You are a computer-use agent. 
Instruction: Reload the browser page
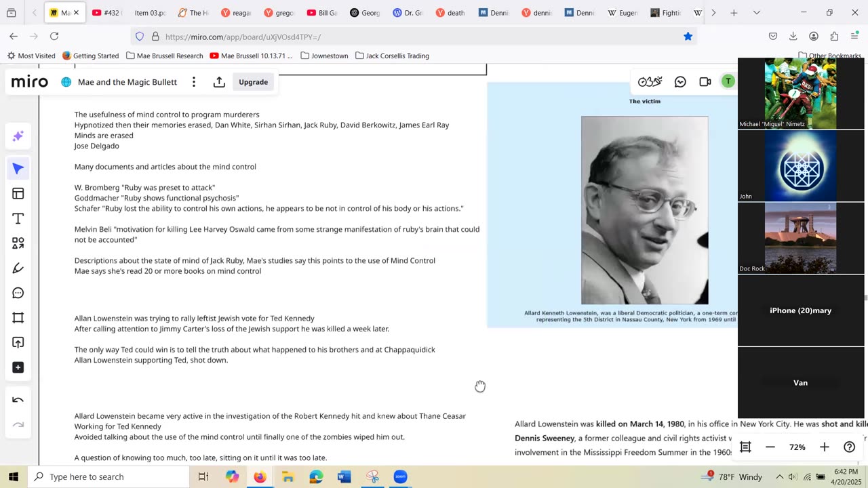[x=54, y=37]
